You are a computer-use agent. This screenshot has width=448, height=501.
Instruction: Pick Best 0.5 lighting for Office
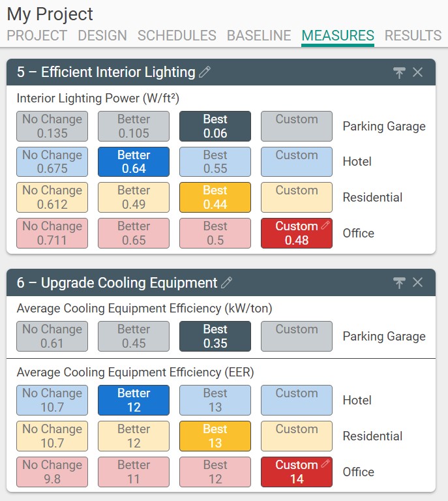coord(215,233)
